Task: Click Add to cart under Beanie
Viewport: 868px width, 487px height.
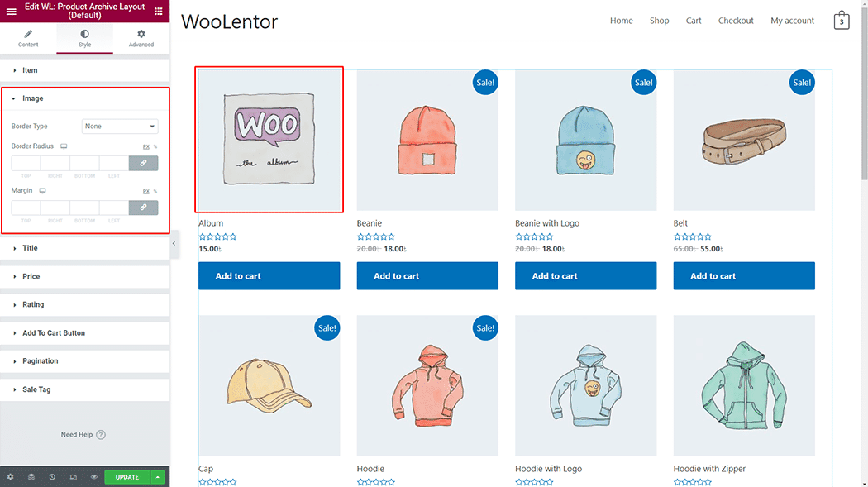Action: [x=427, y=276]
